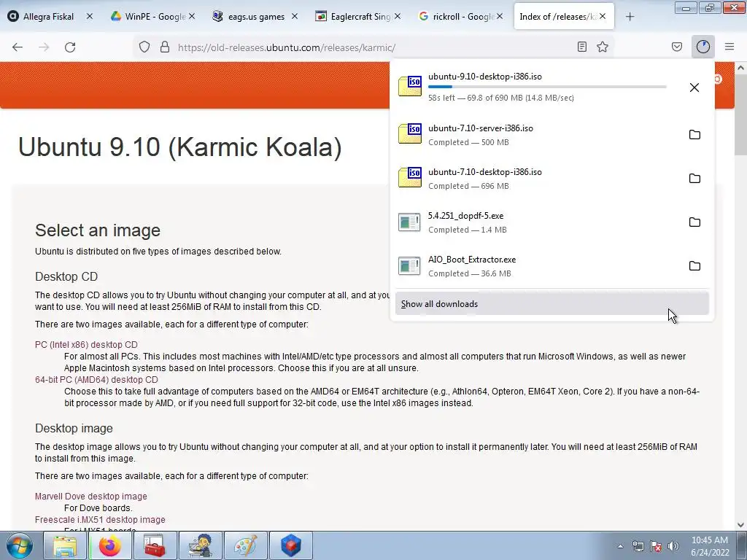This screenshot has height=560, width=747.
Task: Open a new browser tab
Action: [630, 17]
